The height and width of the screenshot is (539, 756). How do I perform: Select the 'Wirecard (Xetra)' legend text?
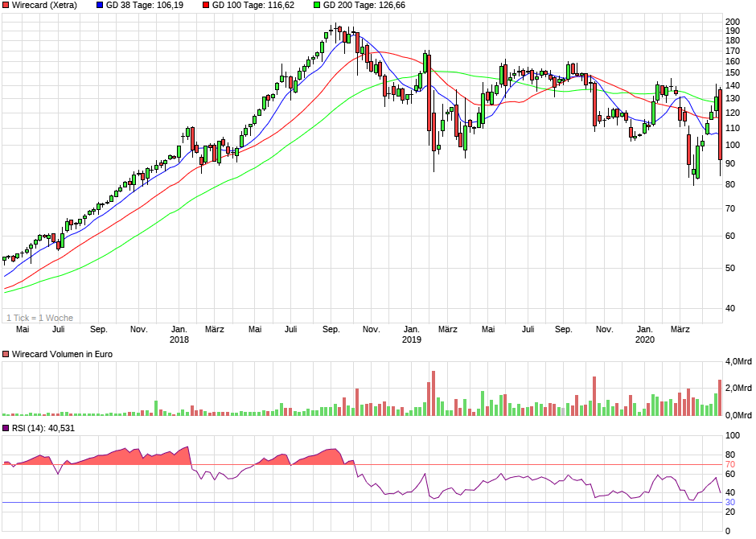pyautogui.click(x=44, y=6)
